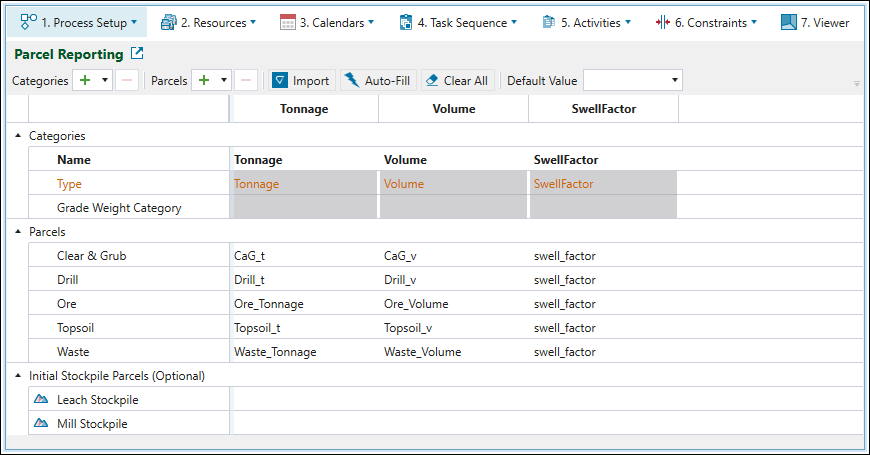
Task: Click the Leach Stockpile icon
Action: 41,400
